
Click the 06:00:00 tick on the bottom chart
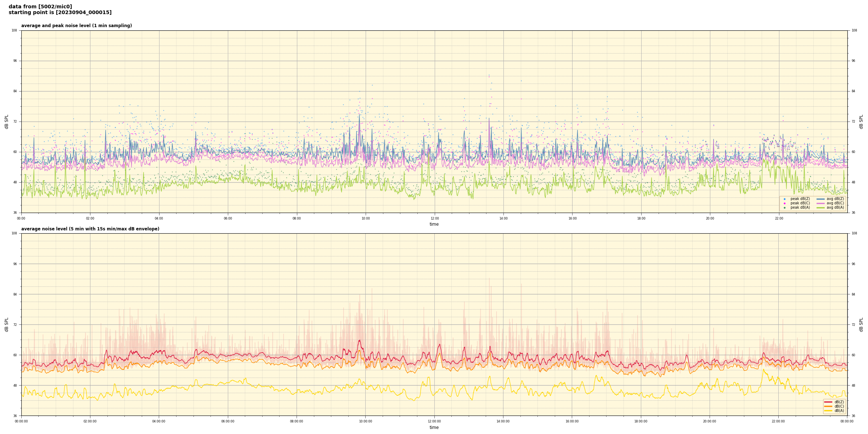[x=228, y=421]
